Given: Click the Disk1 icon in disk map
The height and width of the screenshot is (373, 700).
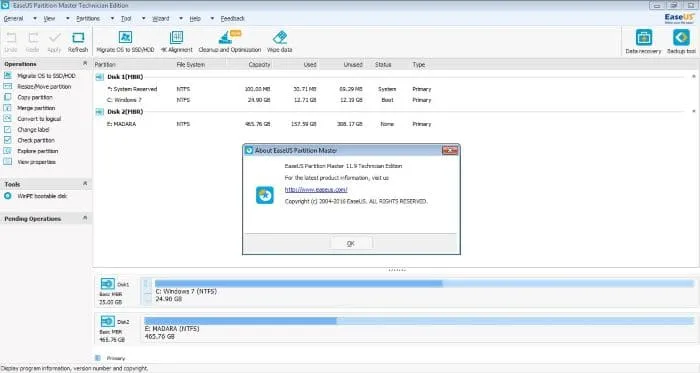Looking at the screenshot, I should 108,284.
